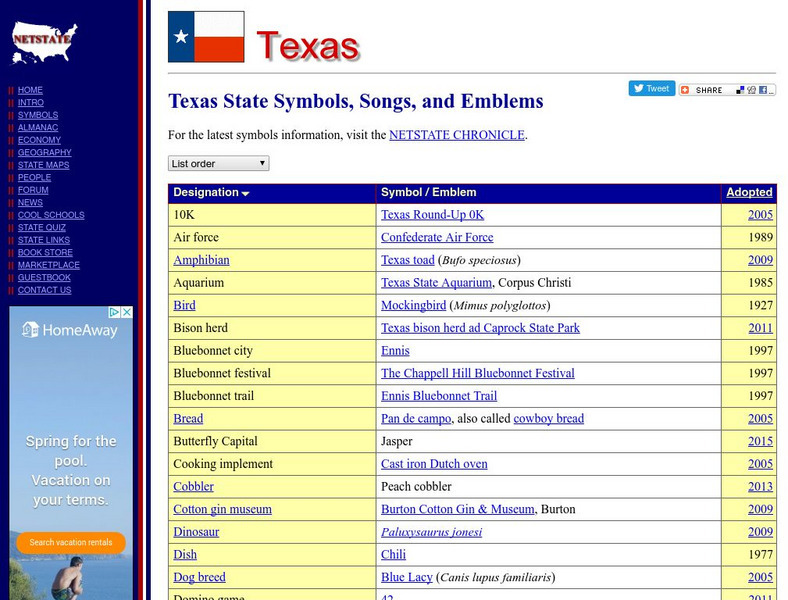The image size is (788, 600).
Task: Open 2015 year link for Butterfly Capital
Action: click(x=760, y=441)
